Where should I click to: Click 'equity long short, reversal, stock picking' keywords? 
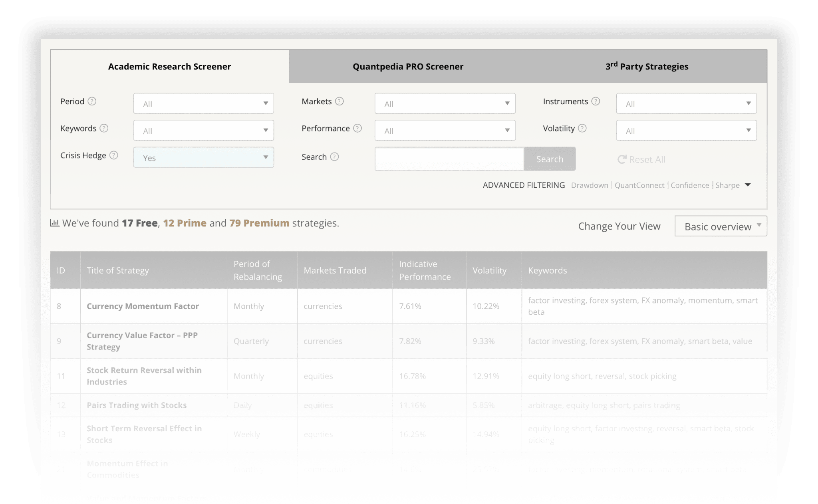click(x=602, y=376)
